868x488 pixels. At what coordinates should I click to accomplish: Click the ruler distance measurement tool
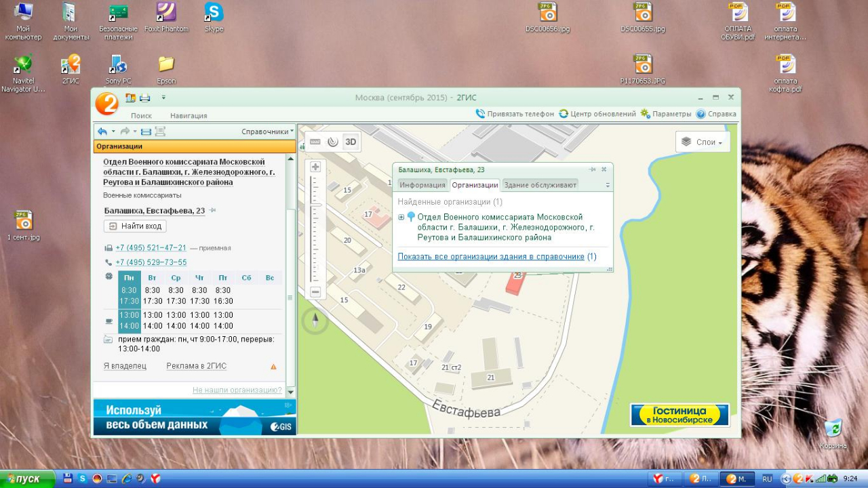(315, 142)
